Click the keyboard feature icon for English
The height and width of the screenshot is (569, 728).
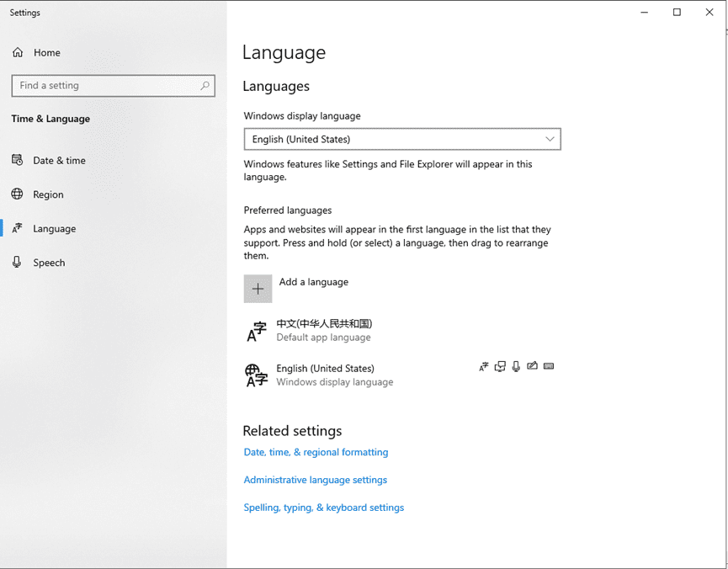coord(549,367)
